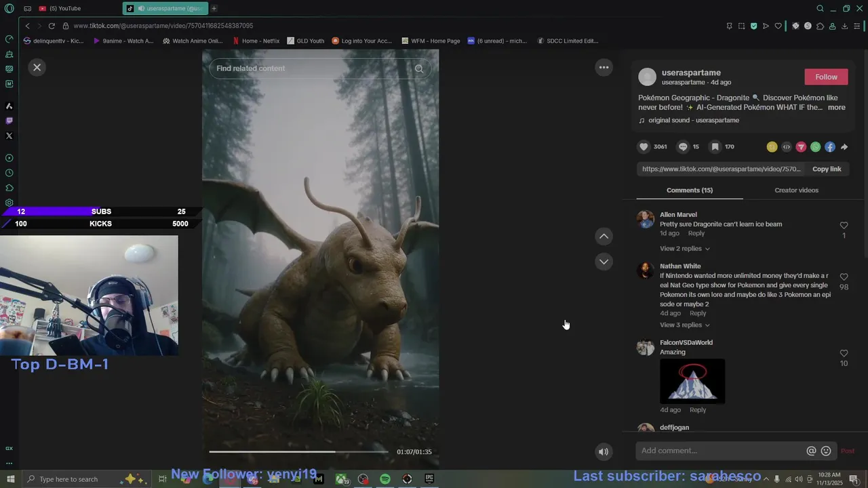The width and height of the screenshot is (868, 488).
Task: Search related content with magnifier icon
Action: pyautogui.click(x=419, y=68)
